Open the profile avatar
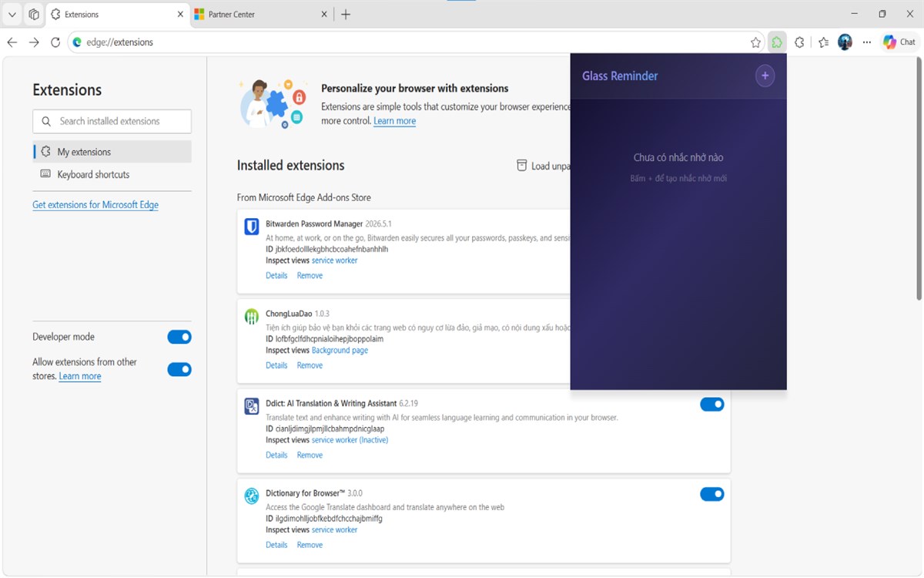The width and height of the screenshot is (924, 578). [845, 42]
